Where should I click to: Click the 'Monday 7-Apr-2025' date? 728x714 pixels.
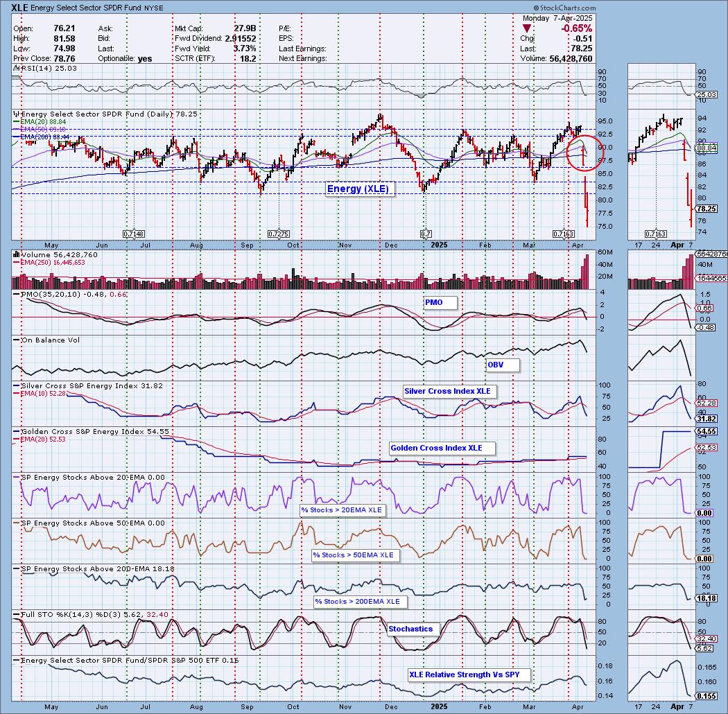click(x=557, y=18)
